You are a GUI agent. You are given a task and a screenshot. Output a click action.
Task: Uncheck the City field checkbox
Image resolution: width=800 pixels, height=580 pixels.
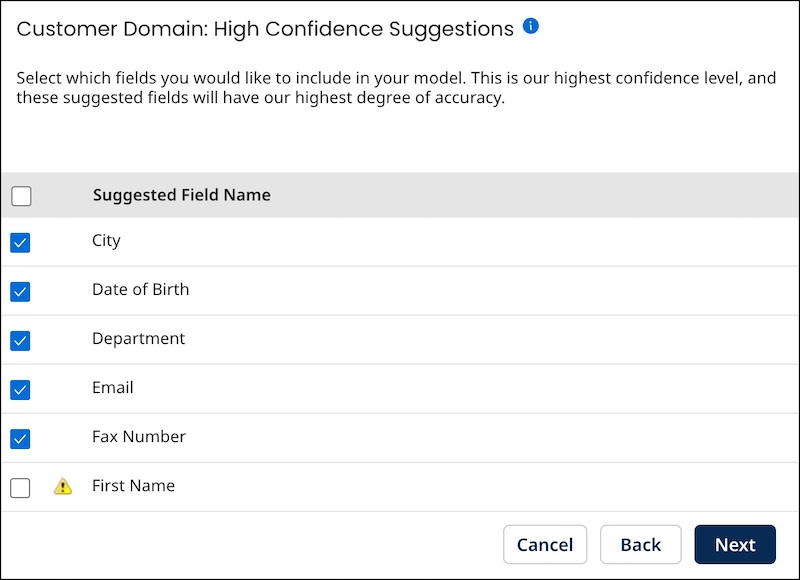[x=20, y=241]
